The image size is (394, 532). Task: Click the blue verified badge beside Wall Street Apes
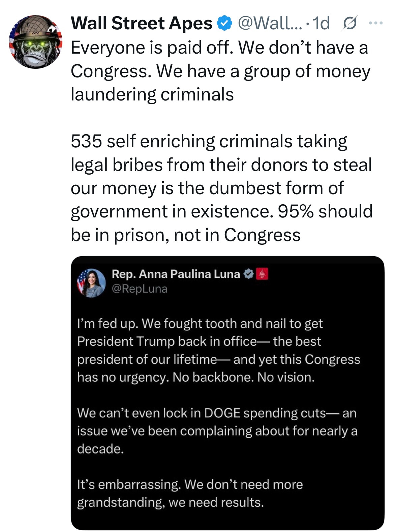[224, 23]
